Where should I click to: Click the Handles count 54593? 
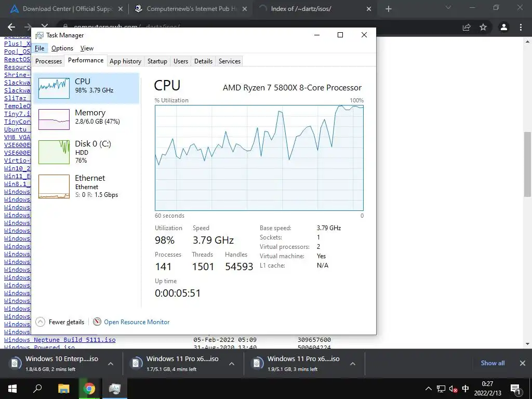(239, 267)
